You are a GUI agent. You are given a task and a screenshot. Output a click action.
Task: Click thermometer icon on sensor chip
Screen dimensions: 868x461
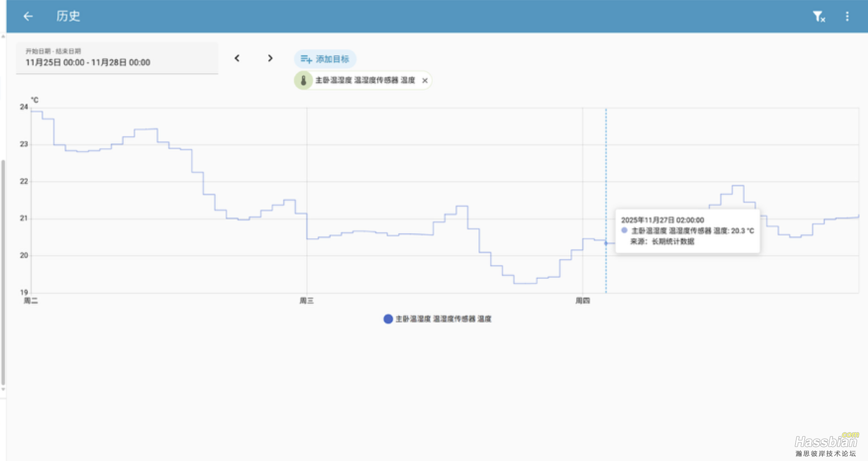pyautogui.click(x=304, y=80)
